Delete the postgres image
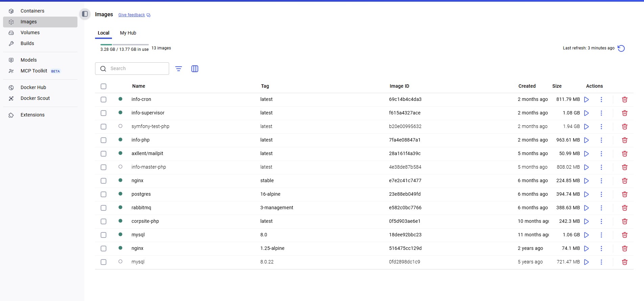This screenshot has height=301, width=644. click(x=625, y=194)
